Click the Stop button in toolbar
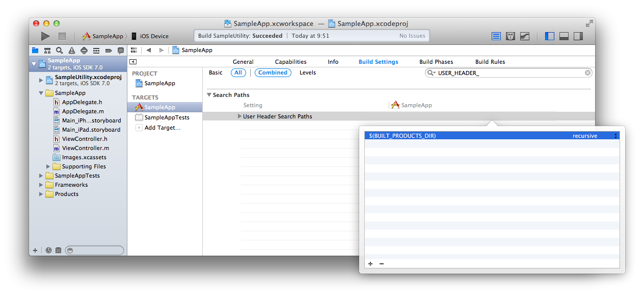 click(x=62, y=36)
